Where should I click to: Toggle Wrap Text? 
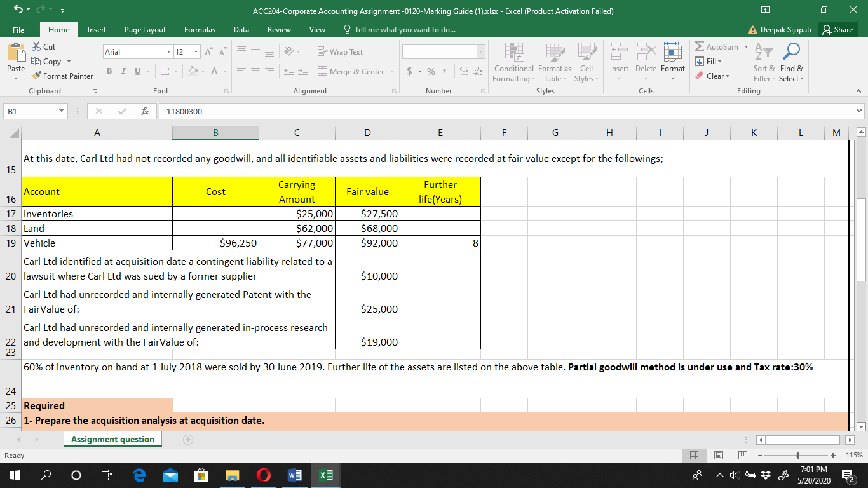point(340,52)
